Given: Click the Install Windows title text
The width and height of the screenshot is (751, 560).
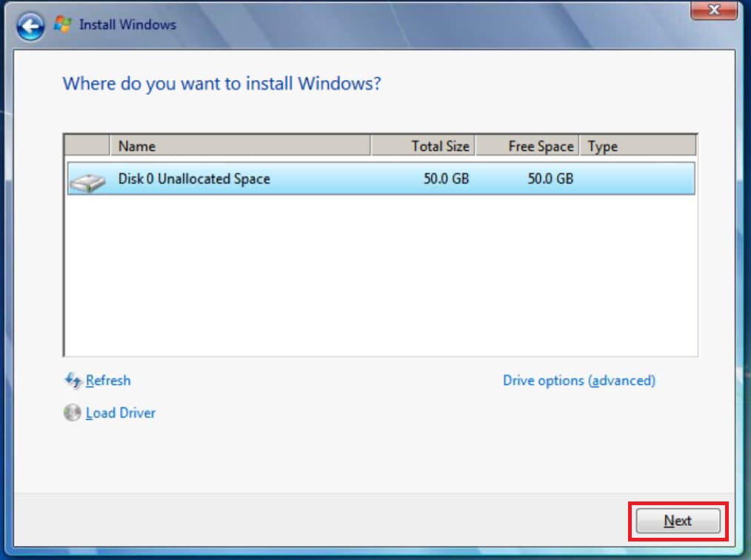Looking at the screenshot, I should point(127,24).
